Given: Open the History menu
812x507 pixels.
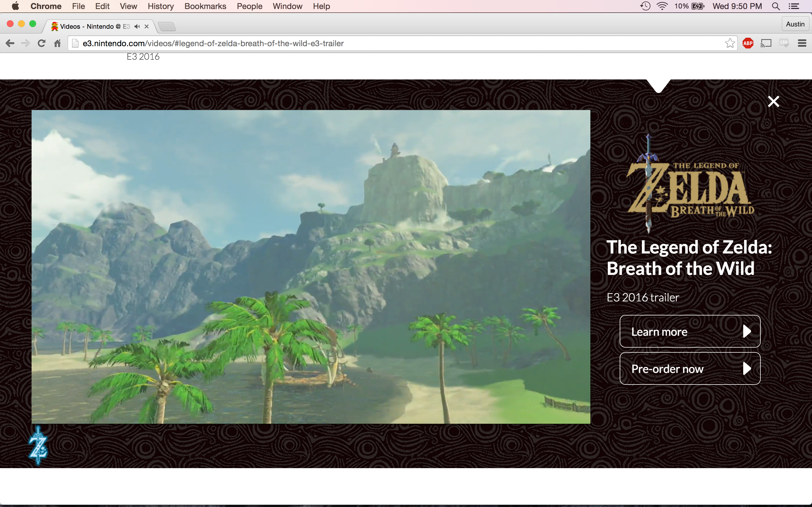Looking at the screenshot, I should click(160, 6).
